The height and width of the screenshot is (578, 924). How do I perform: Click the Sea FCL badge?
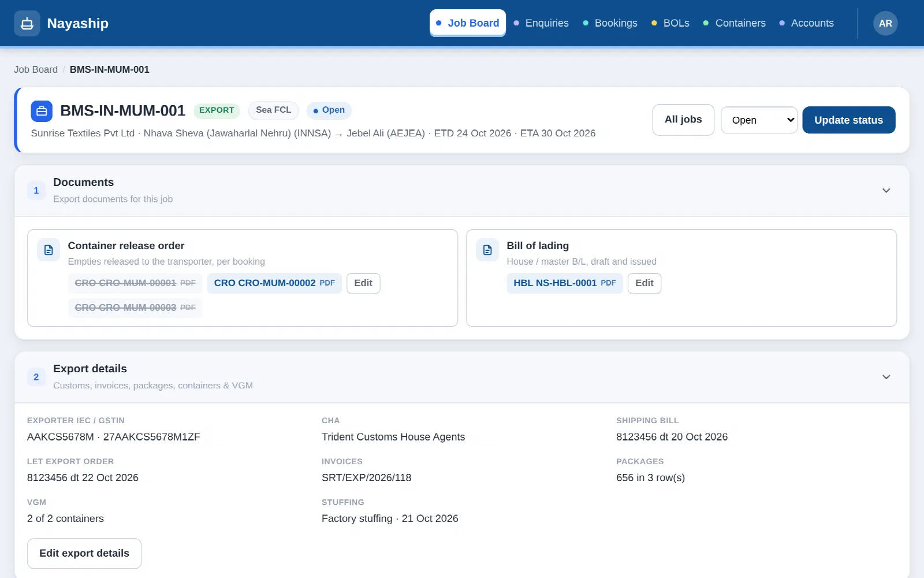pos(273,110)
